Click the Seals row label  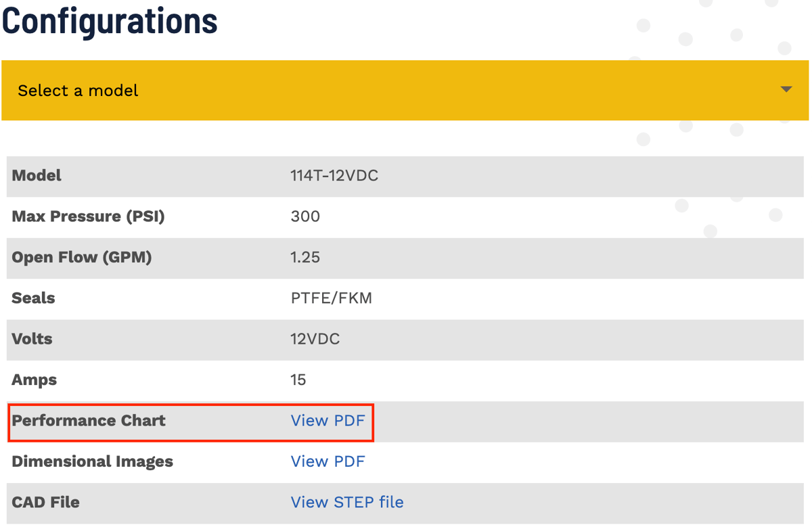(33, 298)
